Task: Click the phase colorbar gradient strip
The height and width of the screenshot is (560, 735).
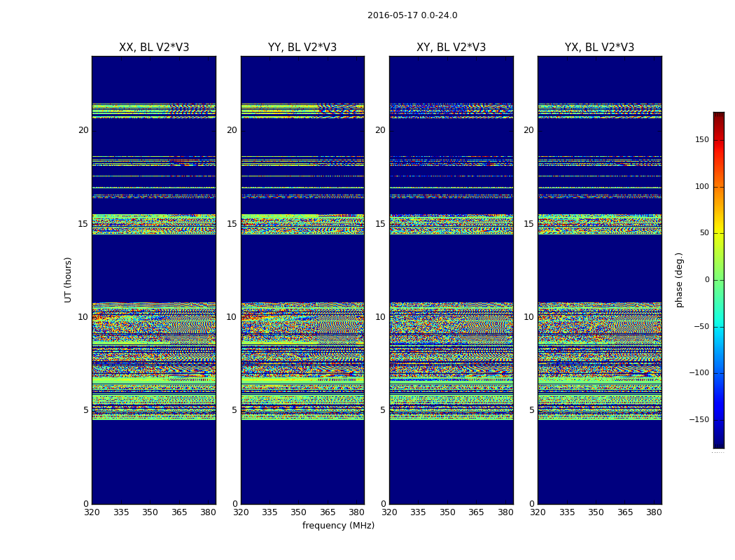Action: pyautogui.click(x=719, y=280)
